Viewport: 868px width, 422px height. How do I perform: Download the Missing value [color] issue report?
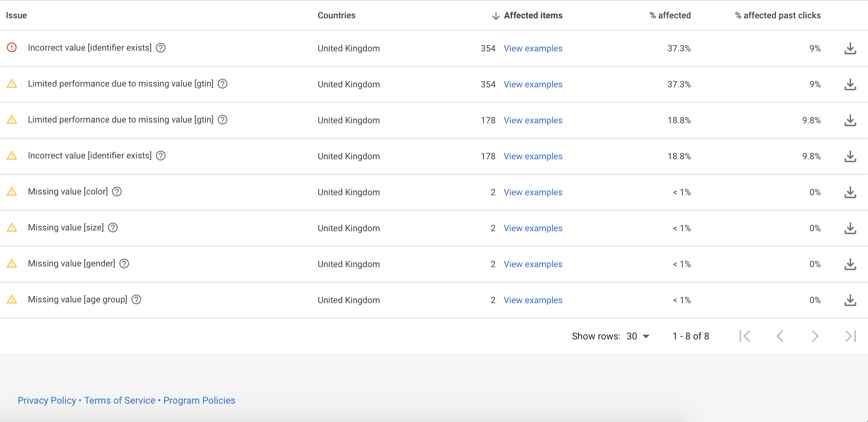[x=850, y=192]
